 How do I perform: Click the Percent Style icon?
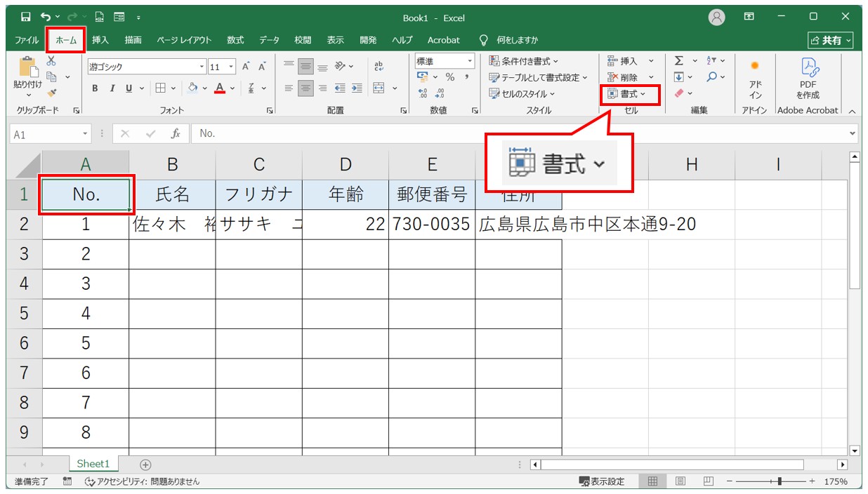(x=450, y=77)
